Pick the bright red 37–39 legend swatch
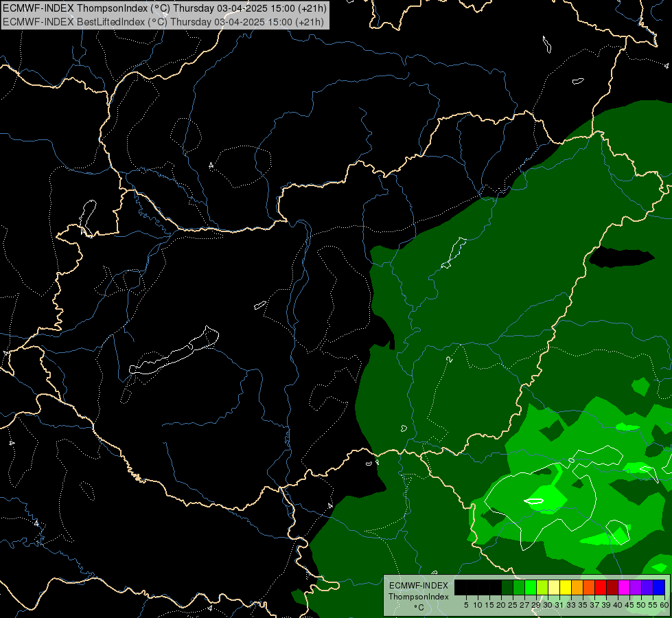Image resolution: width=672 pixels, height=618 pixels. pos(601,587)
